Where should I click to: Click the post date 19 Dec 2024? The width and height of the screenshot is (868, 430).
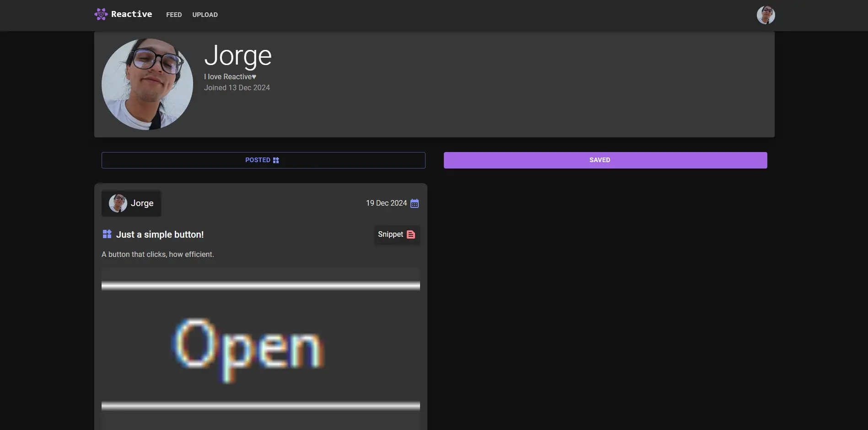coord(386,203)
